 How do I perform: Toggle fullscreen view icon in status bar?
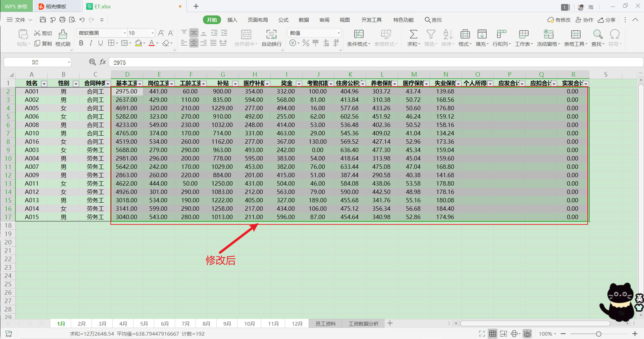coord(482,334)
